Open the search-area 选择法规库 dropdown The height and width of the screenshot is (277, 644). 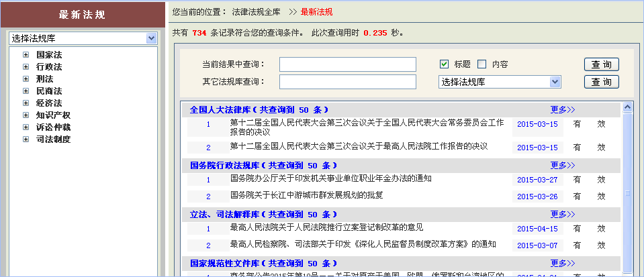click(500, 82)
